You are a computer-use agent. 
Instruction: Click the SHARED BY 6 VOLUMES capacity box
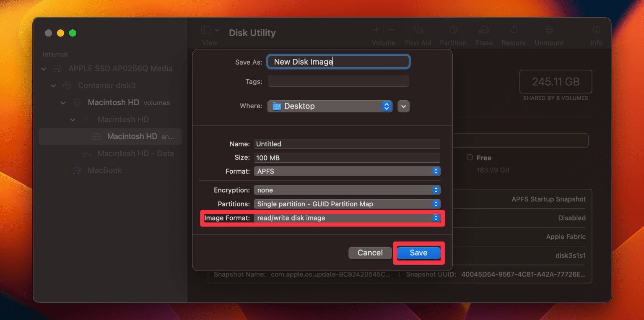tap(556, 81)
